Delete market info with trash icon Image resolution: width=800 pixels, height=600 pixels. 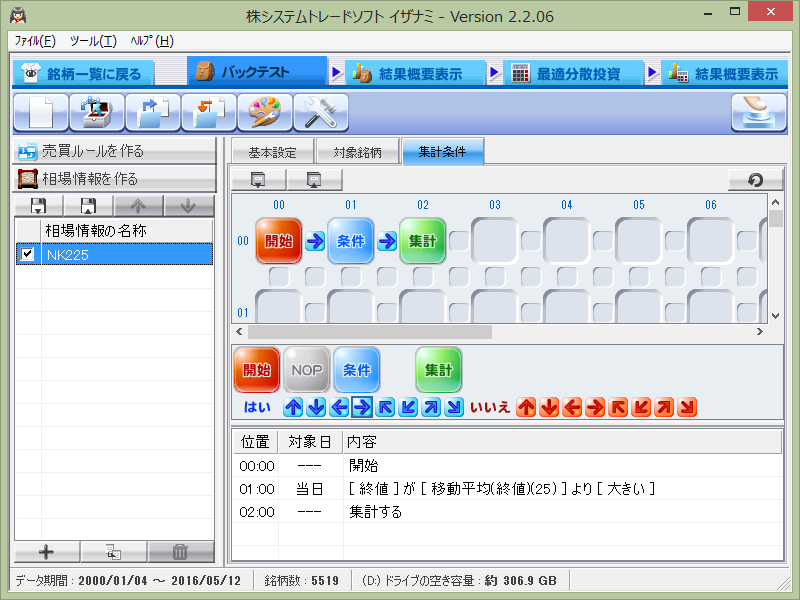tap(180, 552)
